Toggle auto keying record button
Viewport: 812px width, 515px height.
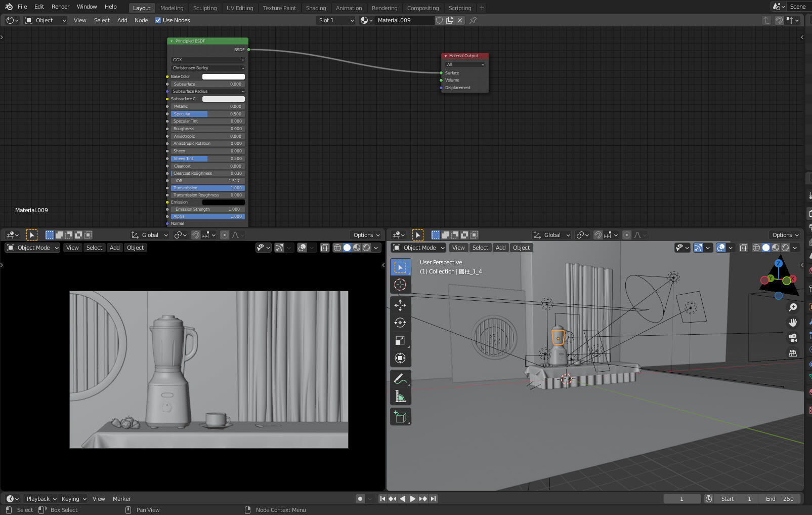(360, 499)
